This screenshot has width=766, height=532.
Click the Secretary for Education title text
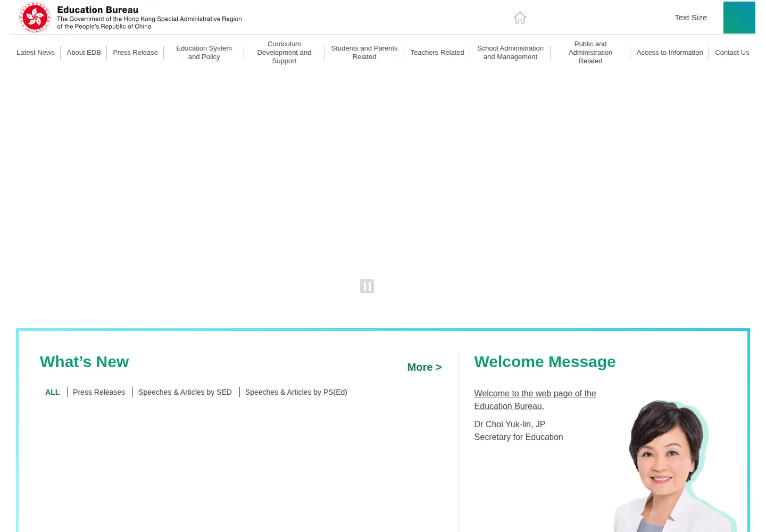click(519, 437)
